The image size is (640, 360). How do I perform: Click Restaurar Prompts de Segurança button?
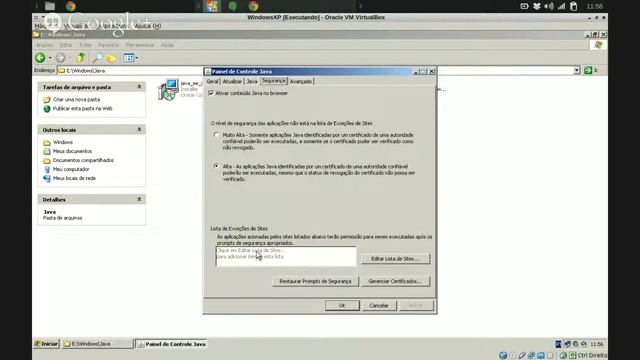click(x=315, y=281)
